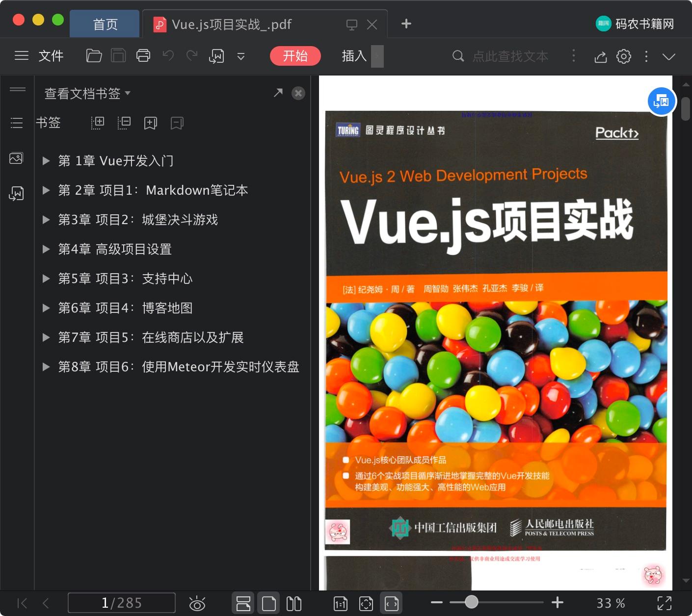Switch to the 首页 tab
Viewport: 692px width, 616px height.
coord(105,24)
